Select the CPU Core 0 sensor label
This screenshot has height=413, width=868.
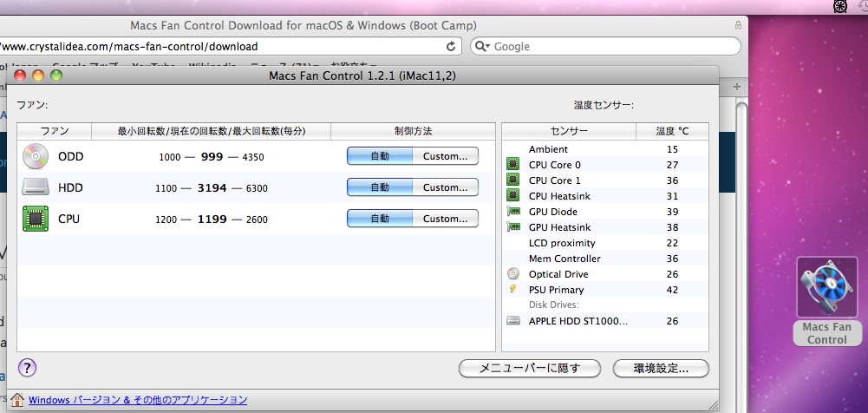point(555,165)
